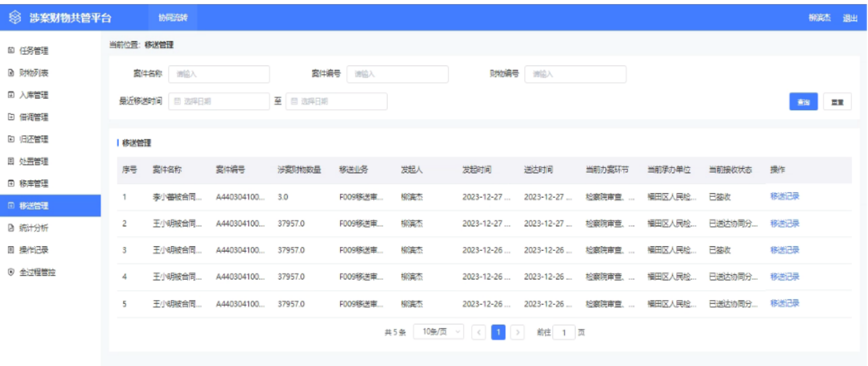The image size is (868, 366).
Task: Open the end date picker after 至
Action: tap(336, 101)
